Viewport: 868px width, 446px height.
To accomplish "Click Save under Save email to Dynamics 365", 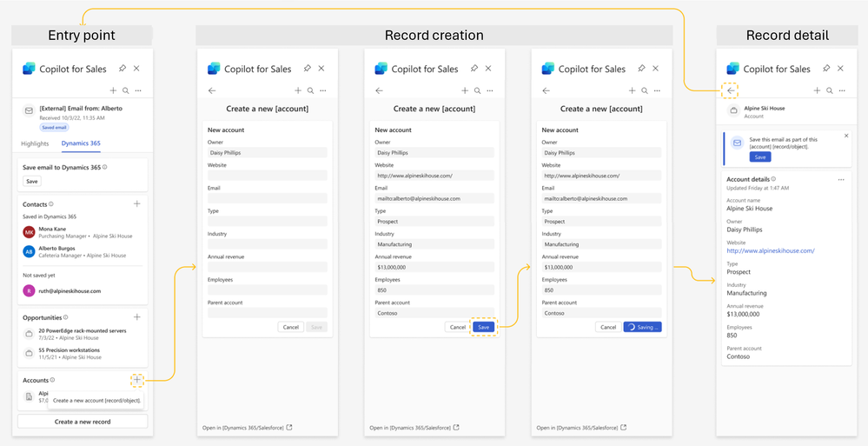I will (32, 181).
